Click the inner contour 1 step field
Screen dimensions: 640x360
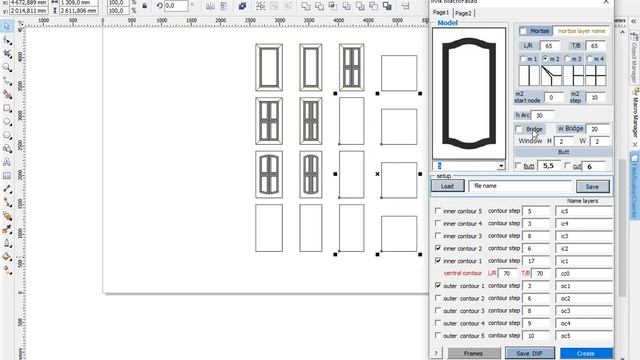536,261
